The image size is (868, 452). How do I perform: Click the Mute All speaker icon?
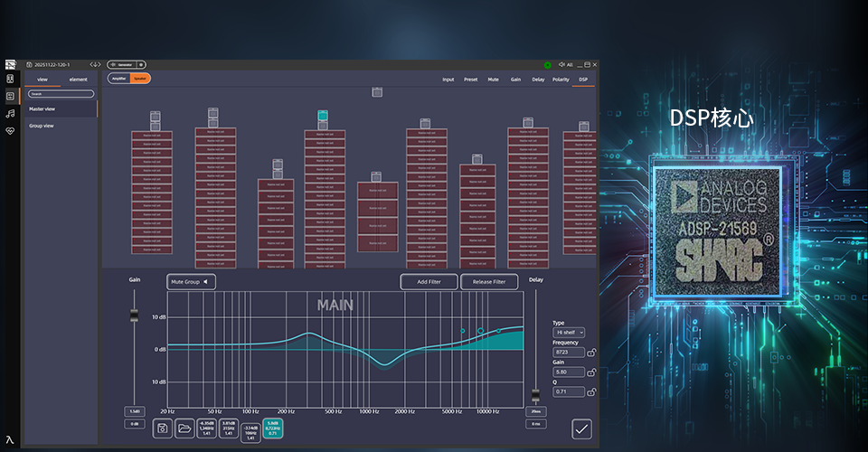562,65
